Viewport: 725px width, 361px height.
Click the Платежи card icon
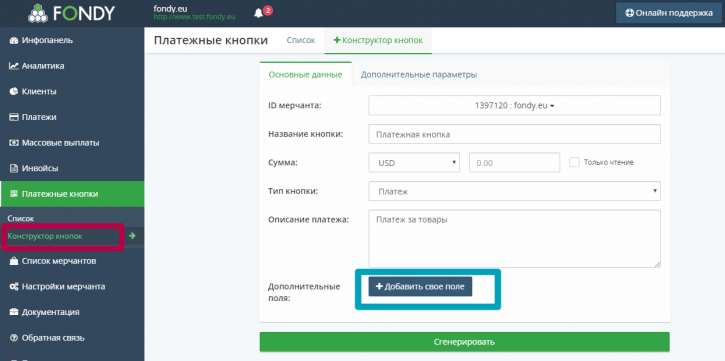coord(13,117)
